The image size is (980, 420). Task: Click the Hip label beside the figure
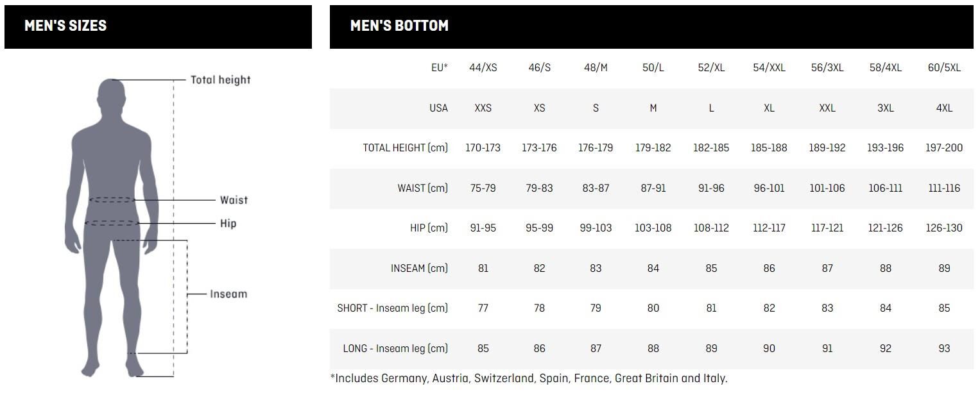coord(228,224)
